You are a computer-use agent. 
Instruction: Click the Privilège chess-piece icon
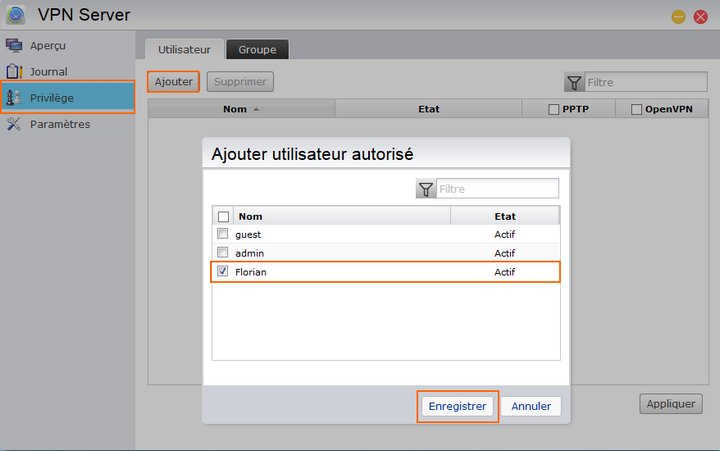point(14,97)
